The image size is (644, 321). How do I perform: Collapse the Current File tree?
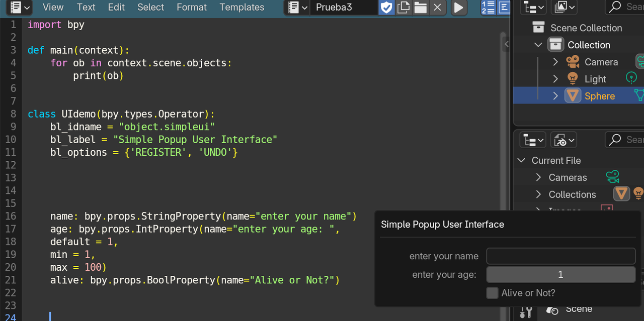click(x=521, y=161)
